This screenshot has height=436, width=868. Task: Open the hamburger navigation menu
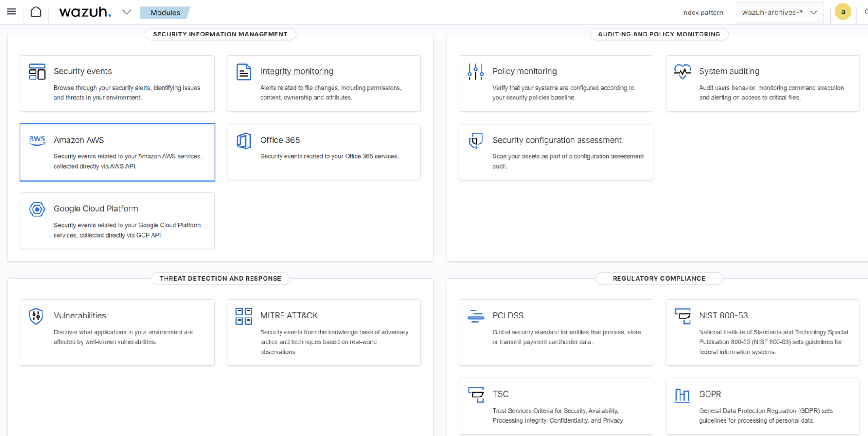coord(12,12)
